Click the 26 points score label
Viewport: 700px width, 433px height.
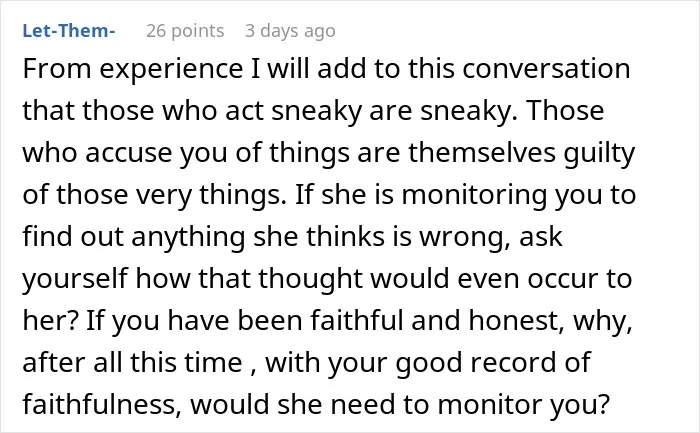click(185, 31)
